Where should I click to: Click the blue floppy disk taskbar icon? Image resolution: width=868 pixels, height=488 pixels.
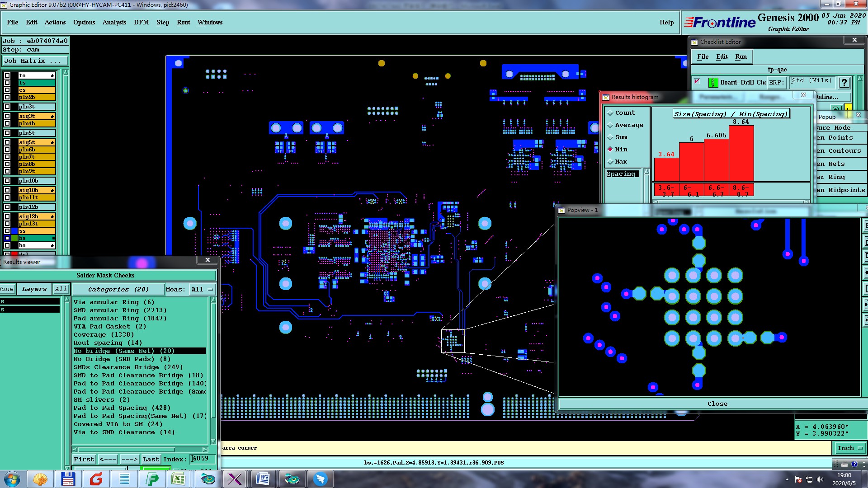pos(68,479)
